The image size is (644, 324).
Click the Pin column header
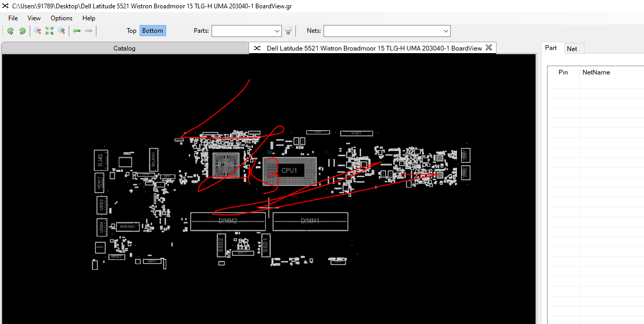(x=563, y=72)
